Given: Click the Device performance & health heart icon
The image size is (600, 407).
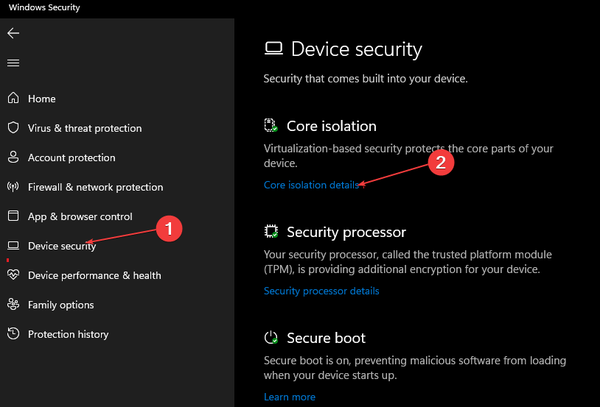Looking at the screenshot, I should (x=13, y=275).
